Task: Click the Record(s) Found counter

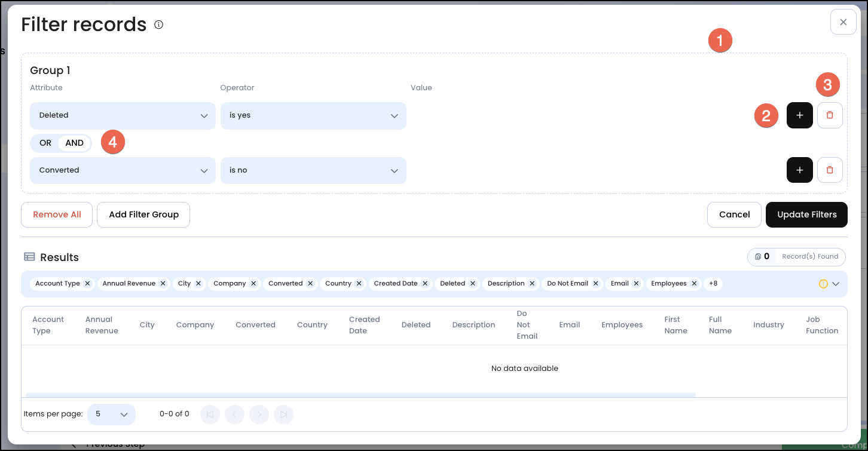Action: [x=796, y=256]
